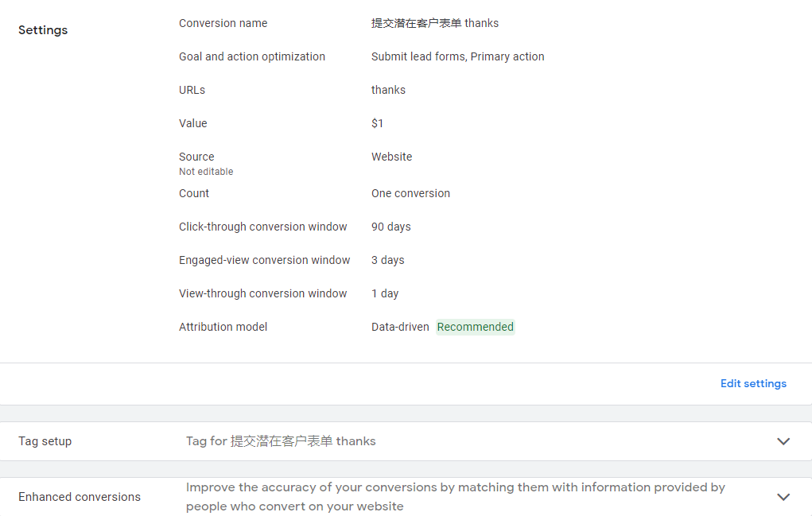Click the Submit lead forms, Primary action text
The image size is (812, 516).
pos(457,56)
